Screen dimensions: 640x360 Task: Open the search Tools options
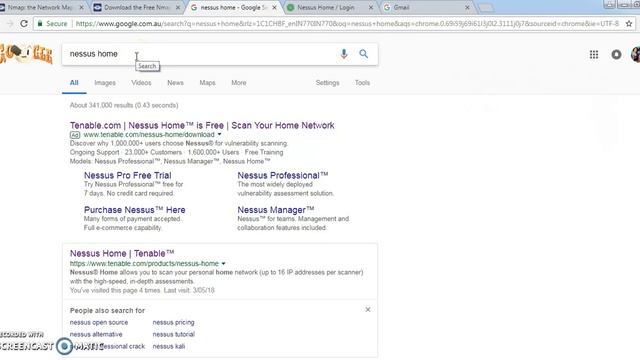pos(362,83)
